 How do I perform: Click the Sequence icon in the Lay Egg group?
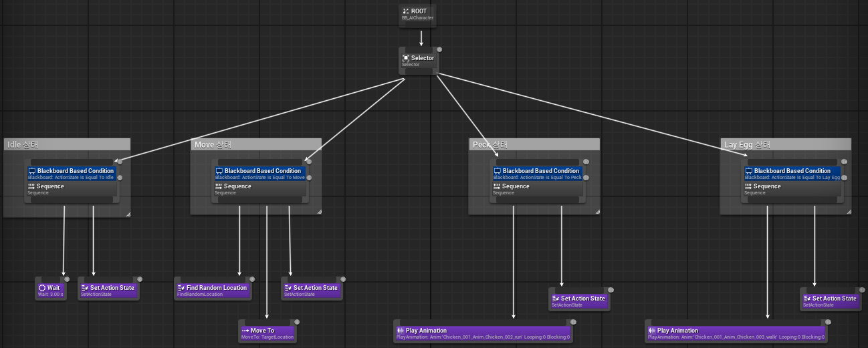[x=748, y=186]
